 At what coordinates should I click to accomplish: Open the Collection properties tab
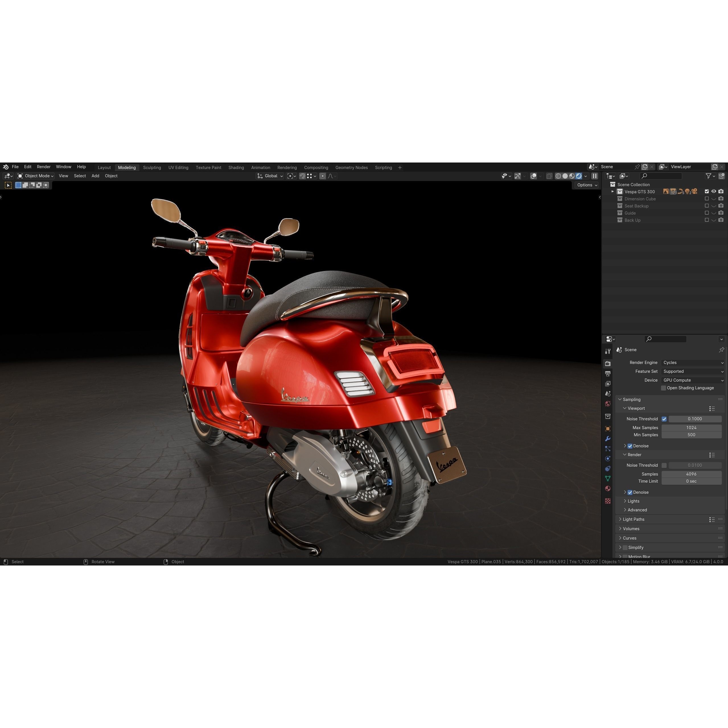point(607,416)
